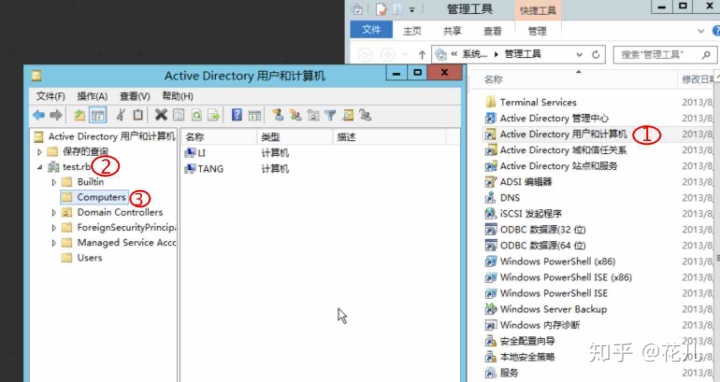Viewport: 720px width, 382px height.
Task: Open the 文件(F) menu in Active Directory window
Action: pos(51,96)
